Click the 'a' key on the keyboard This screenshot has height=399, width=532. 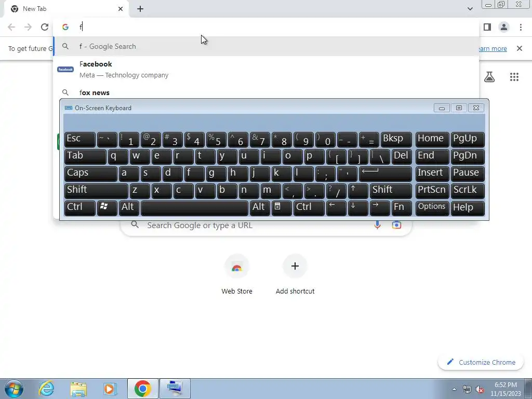(x=129, y=174)
